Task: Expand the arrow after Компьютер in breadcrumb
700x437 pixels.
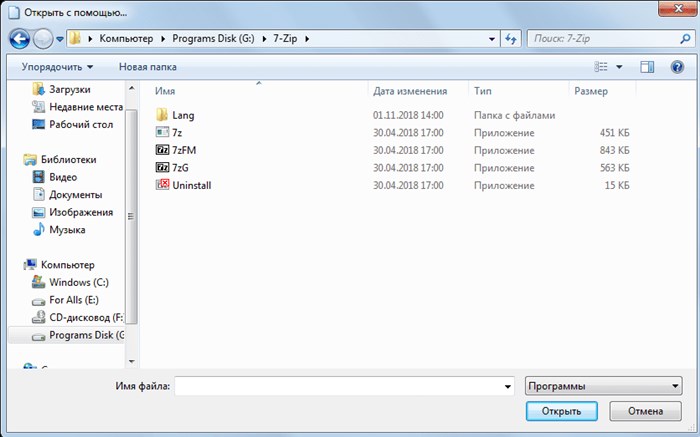Action: 163,39
